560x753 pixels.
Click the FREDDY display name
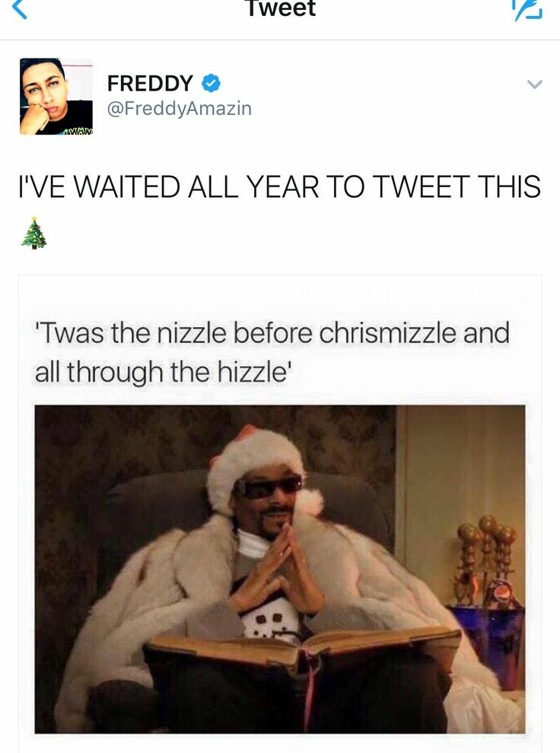[150, 83]
